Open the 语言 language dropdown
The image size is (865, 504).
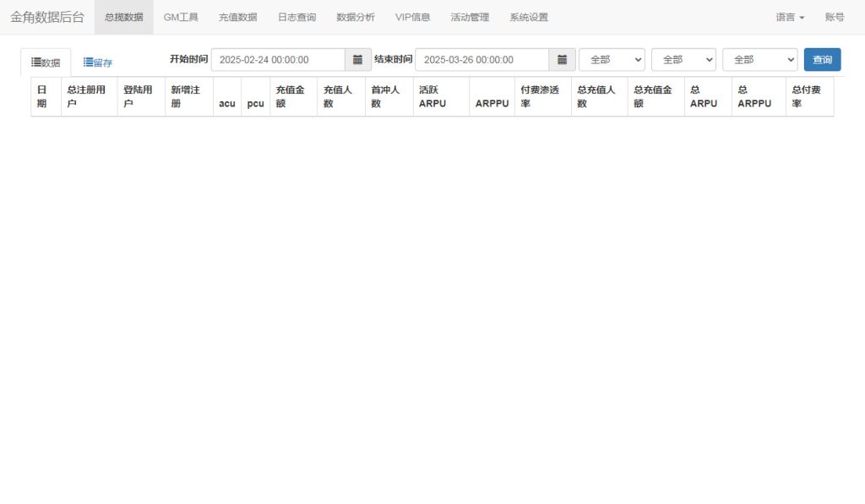click(787, 15)
